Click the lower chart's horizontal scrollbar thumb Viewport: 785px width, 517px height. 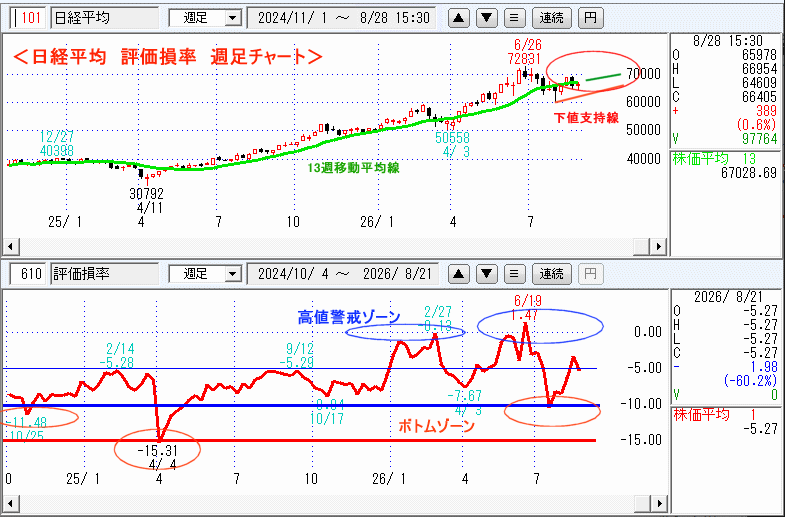(x=642, y=503)
